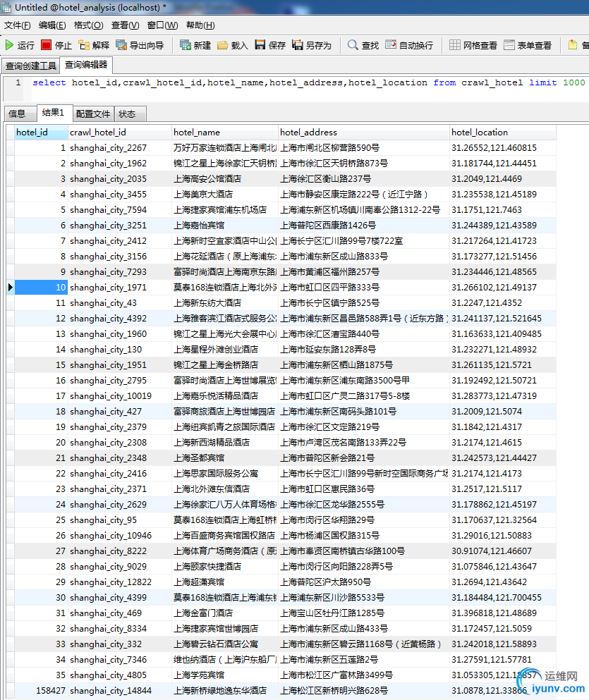
Task: Select the 查询编辑器 tab
Action: point(86,65)
